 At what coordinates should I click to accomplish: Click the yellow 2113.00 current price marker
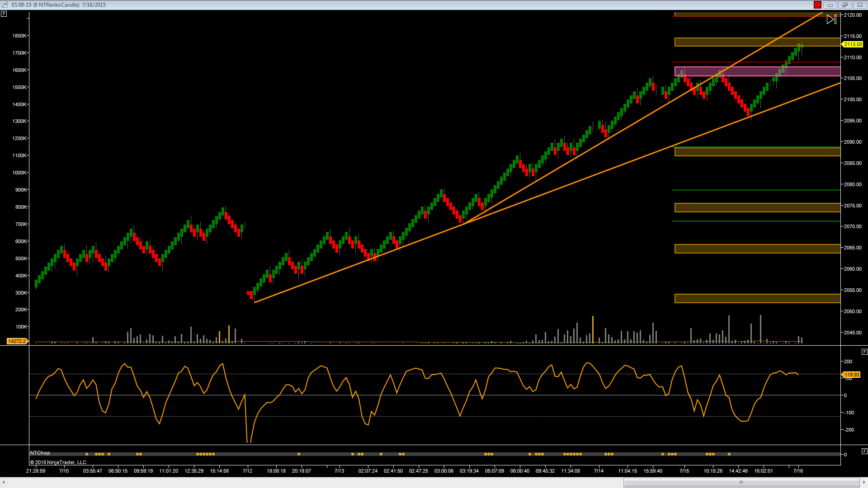pyautogui.click(x=852, y=44)
